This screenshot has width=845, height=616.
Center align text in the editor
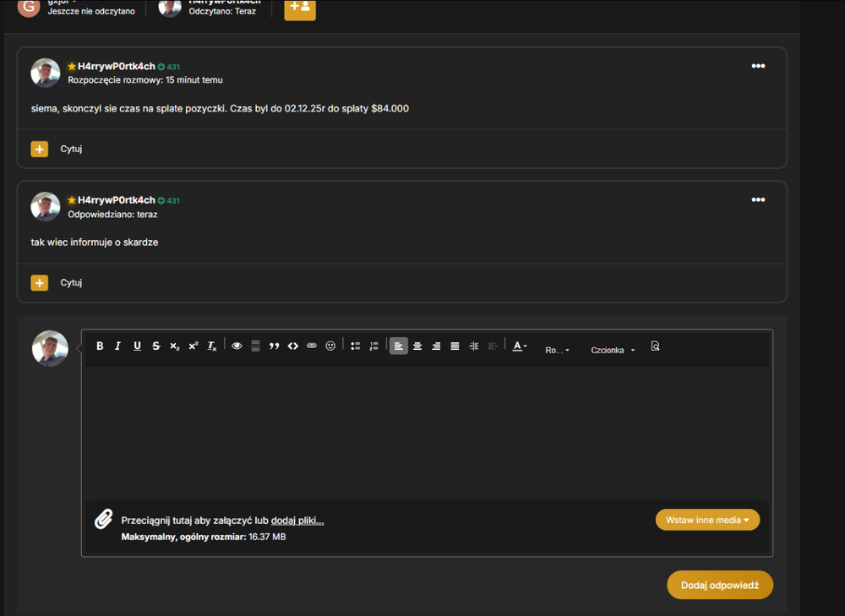pyautogui.click(x=417, y=346)
